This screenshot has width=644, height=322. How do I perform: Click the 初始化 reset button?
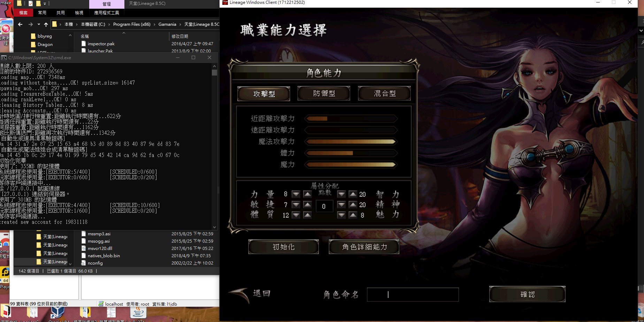pyautogui.click(x=283, y=247)
